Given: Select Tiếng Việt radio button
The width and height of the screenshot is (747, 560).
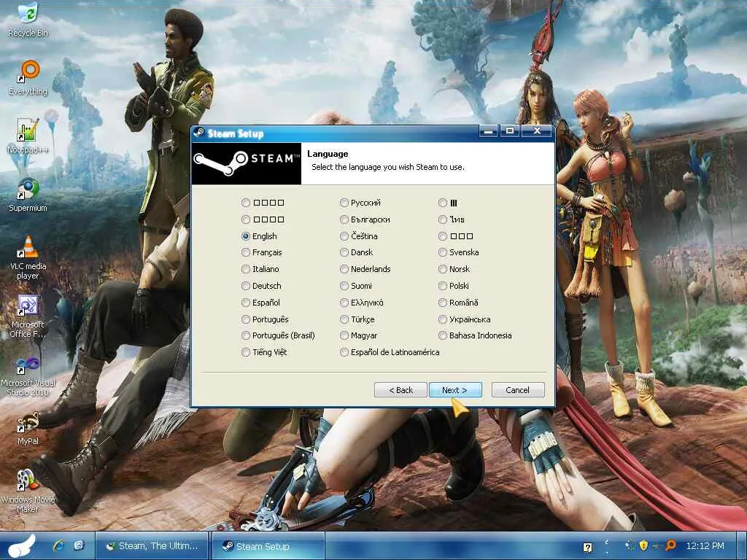Looking at the screenshot, I should tap(264, 352).
